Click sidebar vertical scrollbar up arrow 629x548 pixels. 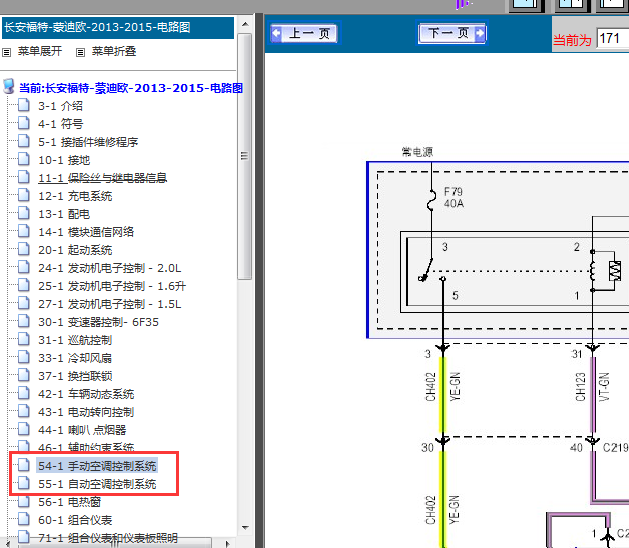pyautogui.click(x=245, y=24)
